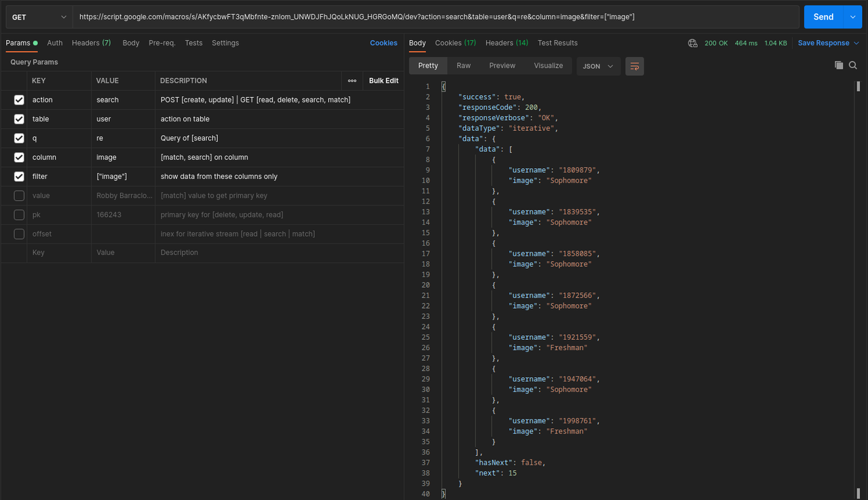
Task: Send the request
Action: tap(823, 17)
